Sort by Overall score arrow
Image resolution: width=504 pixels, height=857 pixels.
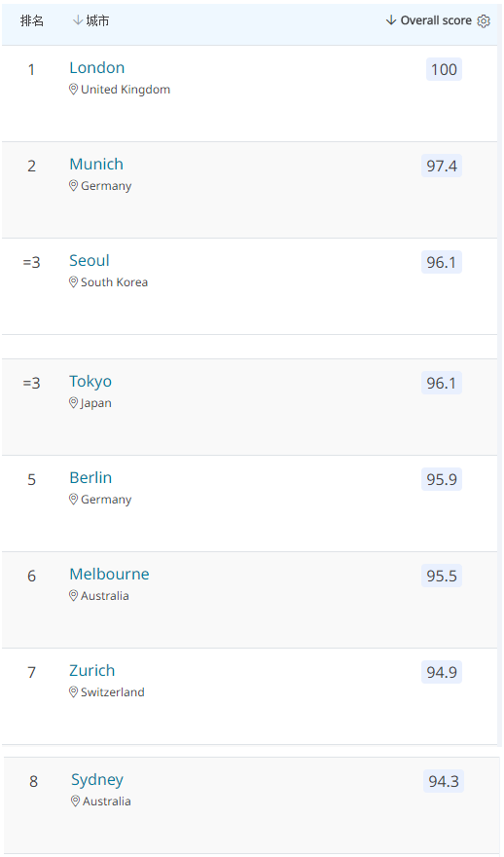click(x=390, y=20)
